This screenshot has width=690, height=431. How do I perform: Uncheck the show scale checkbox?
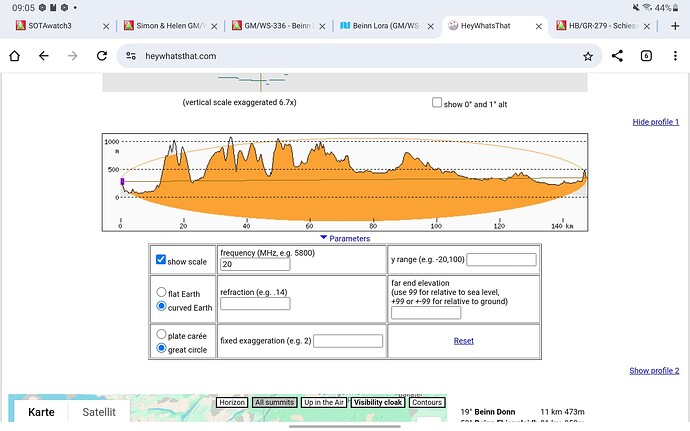tap(161, 260)
